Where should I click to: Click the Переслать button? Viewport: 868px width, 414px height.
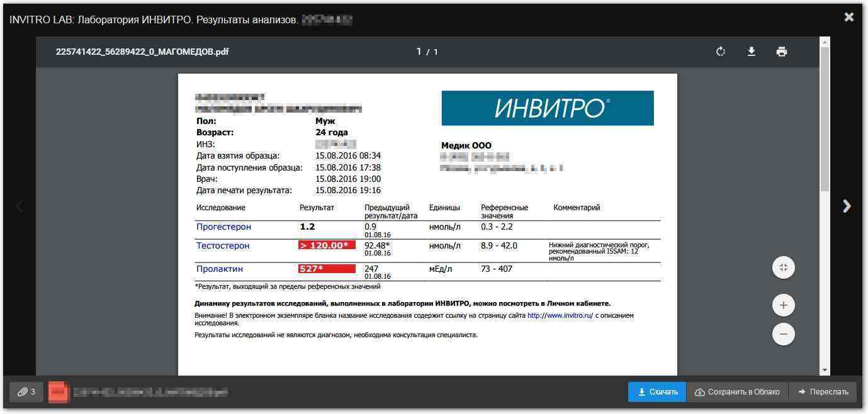(823, 392)
